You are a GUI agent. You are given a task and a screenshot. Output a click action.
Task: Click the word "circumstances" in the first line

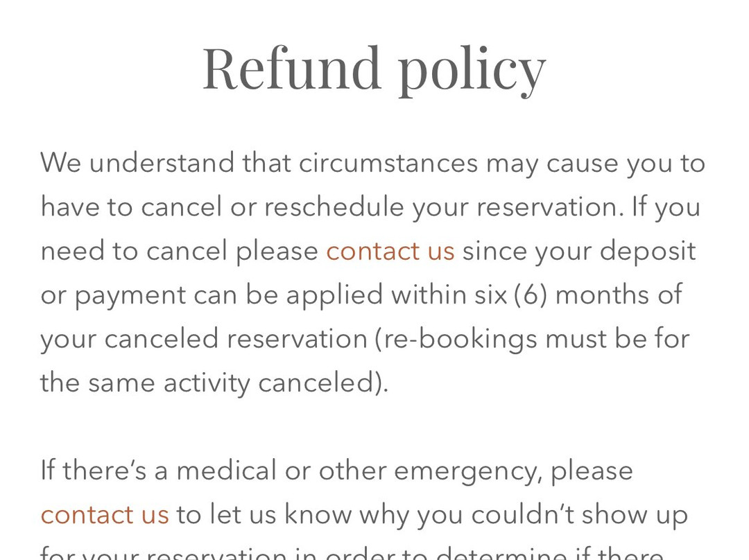(x=388, y=163)
